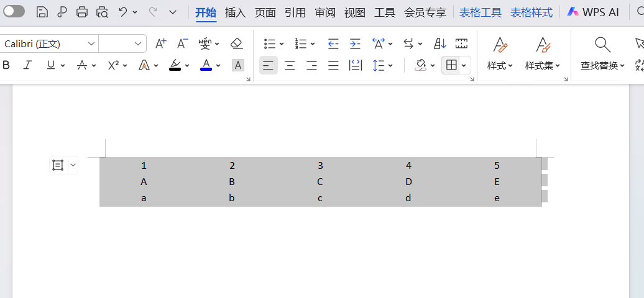Click the distributed alignment icon
644x298 pixels.
click(x=356, y=65)
